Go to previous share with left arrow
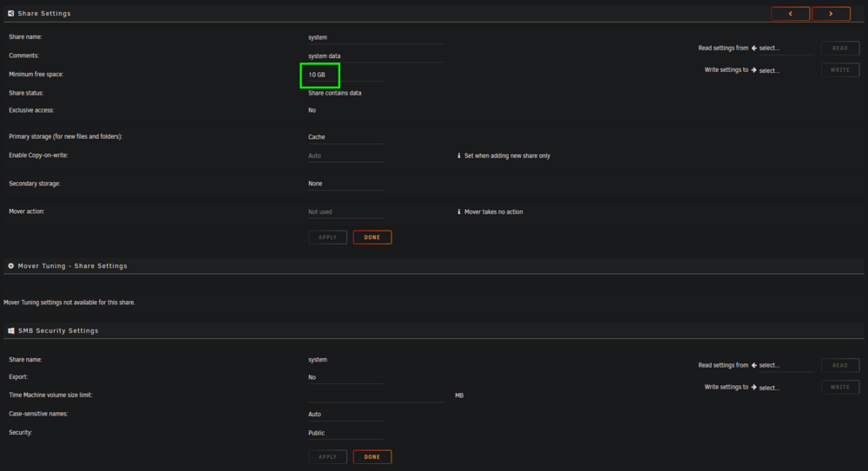868x471 pixels. click(x=790, y=14)
